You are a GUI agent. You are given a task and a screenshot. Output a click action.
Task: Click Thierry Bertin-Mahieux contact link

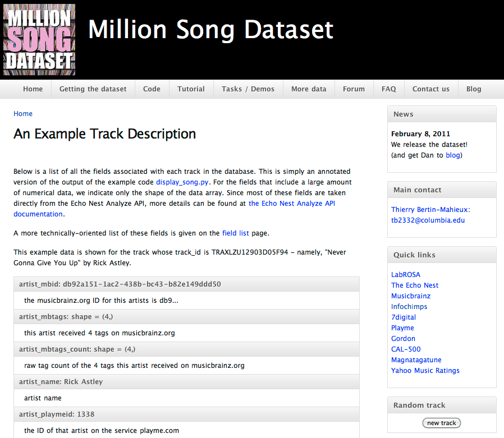[x=430, y=209]
